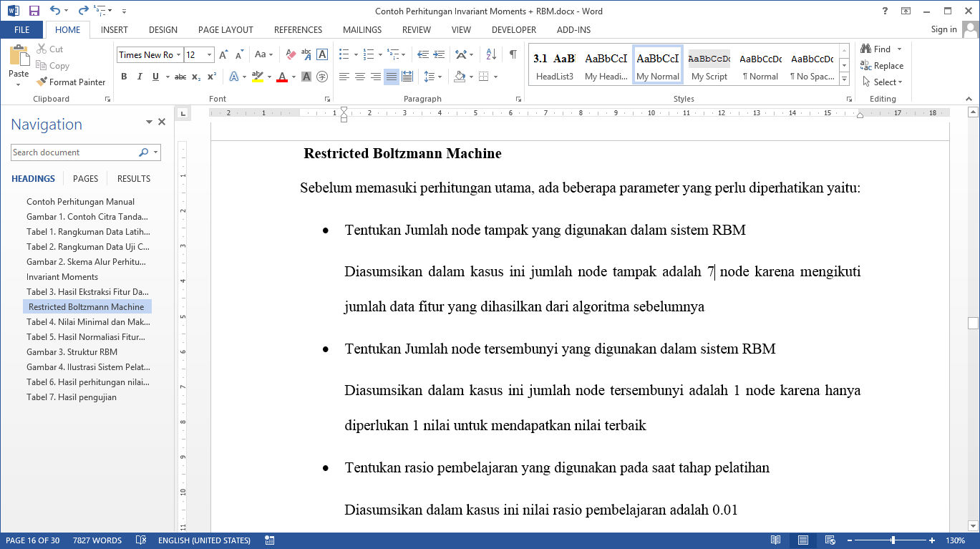Viewport: 980px width, 549px height.
Task: Open the REFERENCES ribbon tab
Action: (x=298, y=30)
